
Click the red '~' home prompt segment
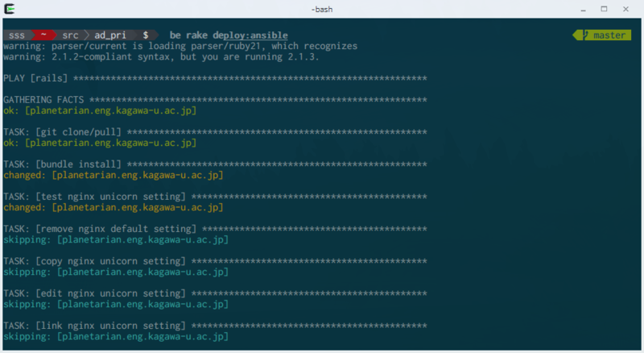[x=43, y=35]
